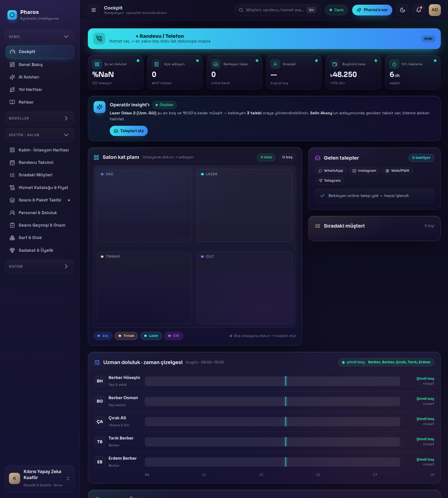Viewport: 448px width, 498px height.
Task: Click the BH avatar for Berber Hüseyin
Action: [100, 381]
